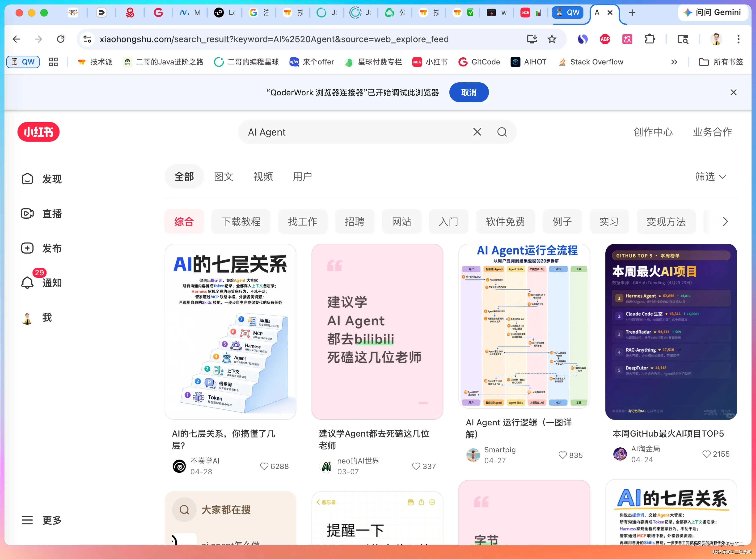Like the post with 2155 likes
The image size is (756, 559).
706,454
